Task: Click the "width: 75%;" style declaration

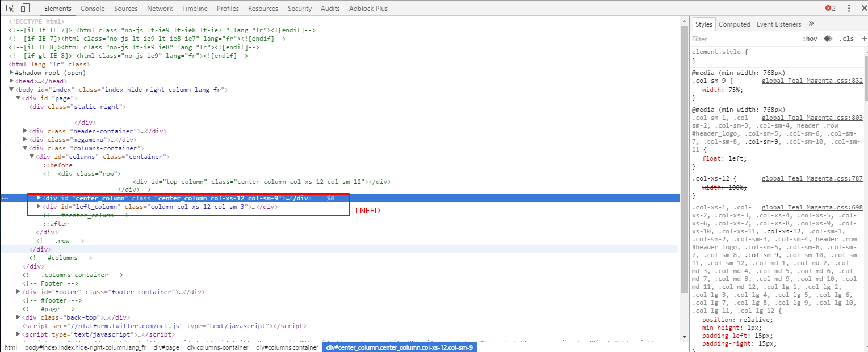Action: (723, 90)
